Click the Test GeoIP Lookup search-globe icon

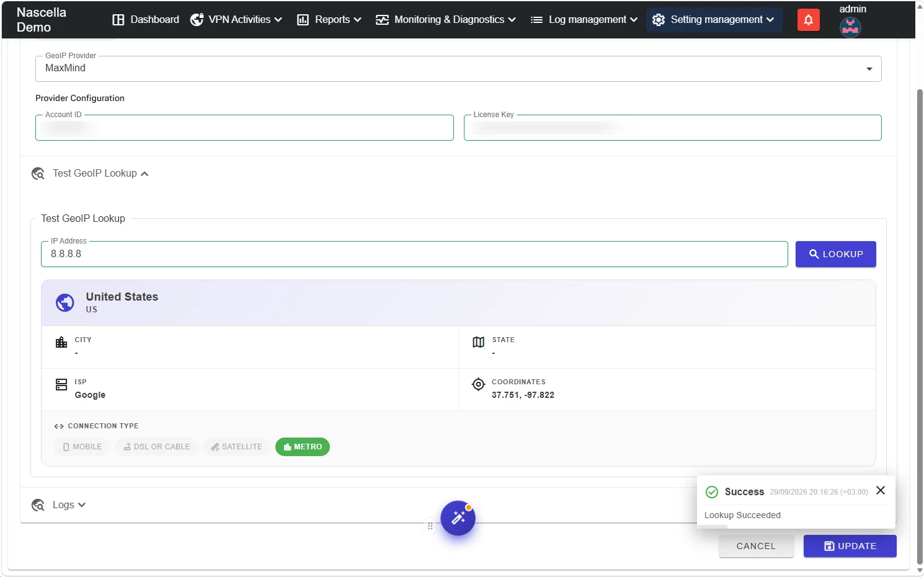coord(38,174)
